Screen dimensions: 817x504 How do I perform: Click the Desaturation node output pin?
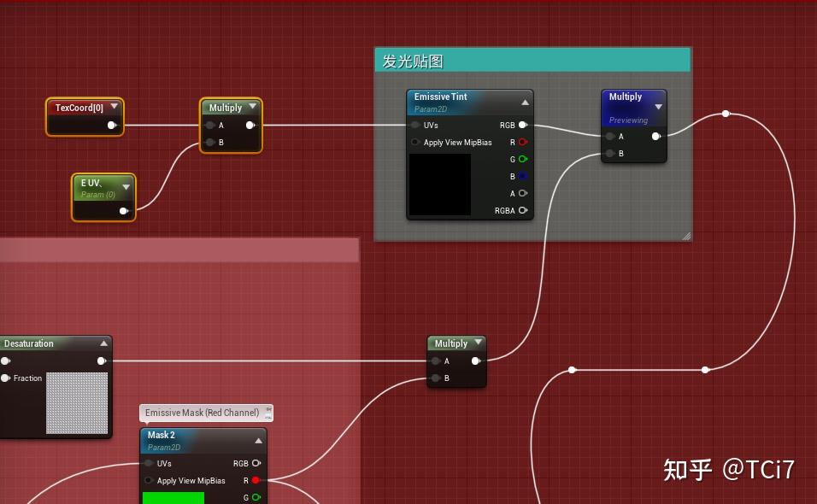click(x=102, y=360)
